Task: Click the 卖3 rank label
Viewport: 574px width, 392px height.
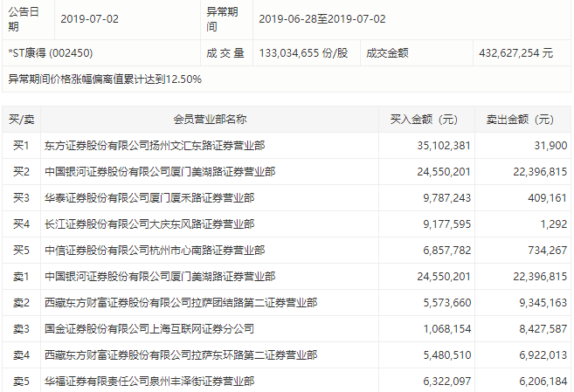Action: point(21,329)
